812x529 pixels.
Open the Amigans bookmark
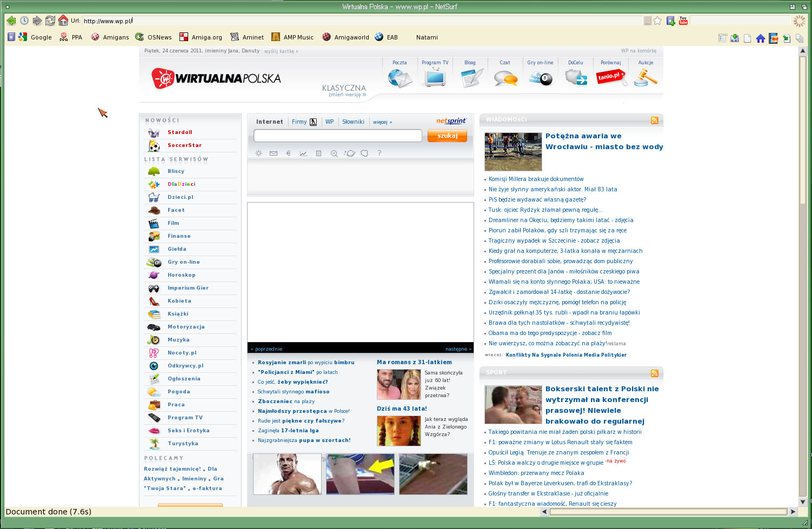tap(110, 37)
